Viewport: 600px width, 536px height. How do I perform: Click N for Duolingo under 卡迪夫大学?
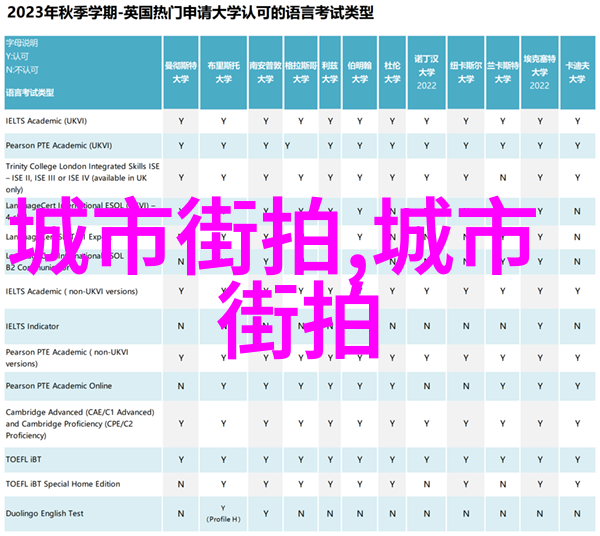pyautogui.click(x=577, y=513)
